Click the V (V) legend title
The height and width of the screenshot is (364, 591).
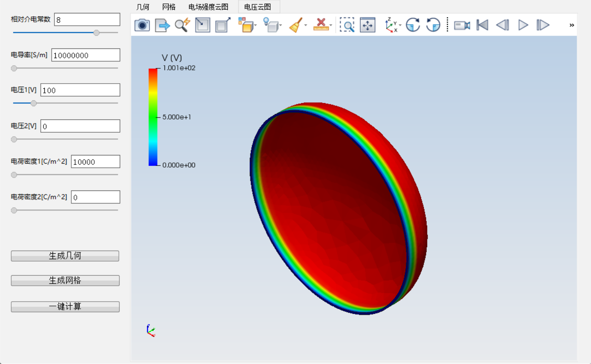click(x=172, y=58)
